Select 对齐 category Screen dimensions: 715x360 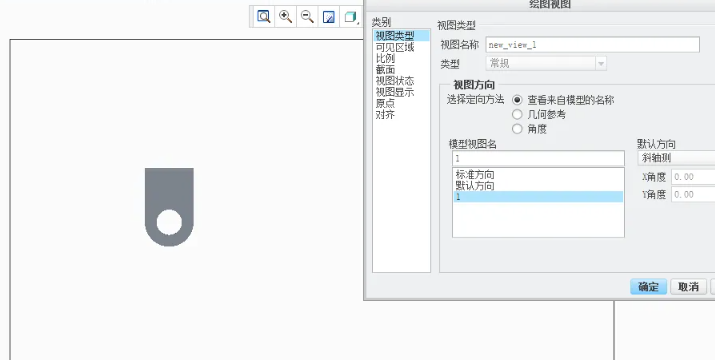[385, 115]
